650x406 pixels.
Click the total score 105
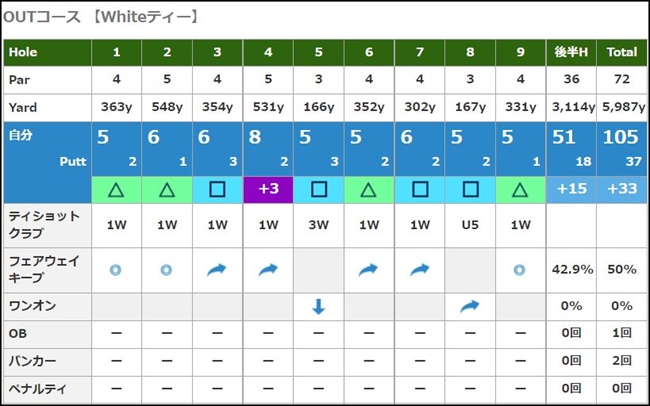click(620, 140)
